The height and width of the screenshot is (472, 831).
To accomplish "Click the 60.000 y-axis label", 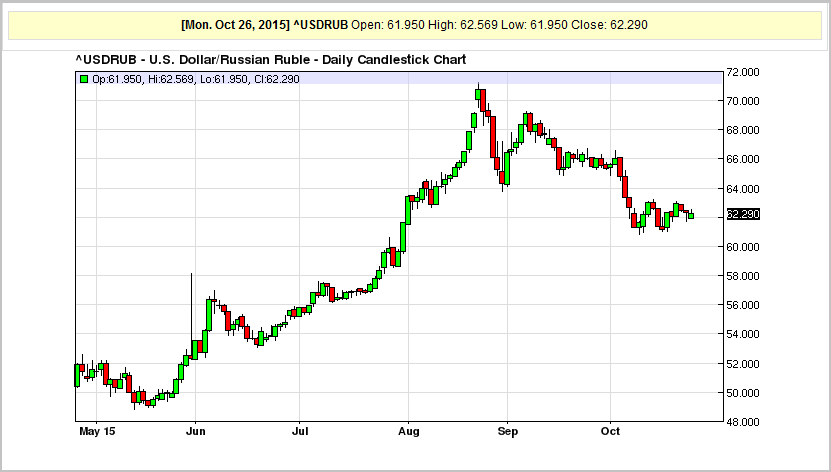I will (x=742, y=247).
